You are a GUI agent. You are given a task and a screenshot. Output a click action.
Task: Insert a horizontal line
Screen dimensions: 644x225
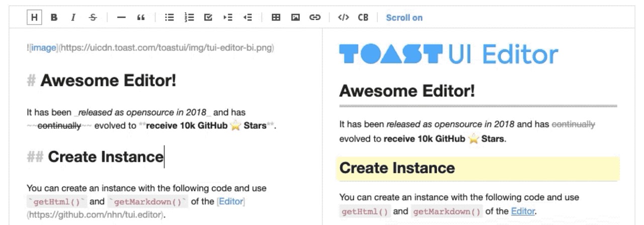point(121,18)
